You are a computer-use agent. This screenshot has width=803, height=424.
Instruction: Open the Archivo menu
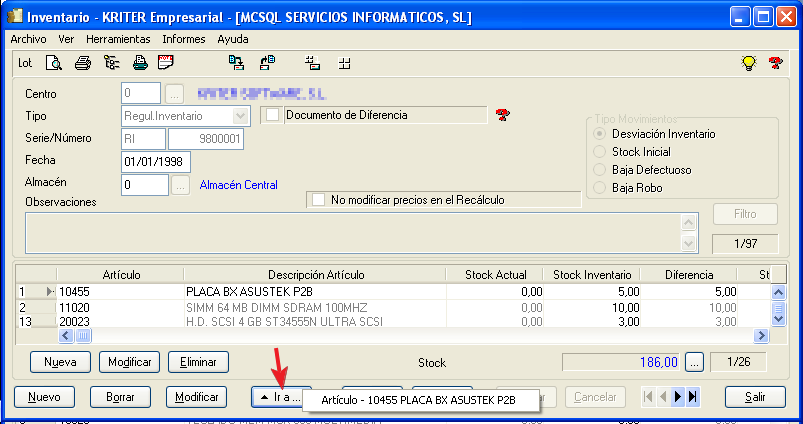pyautogui.click(x=28, y=39)
